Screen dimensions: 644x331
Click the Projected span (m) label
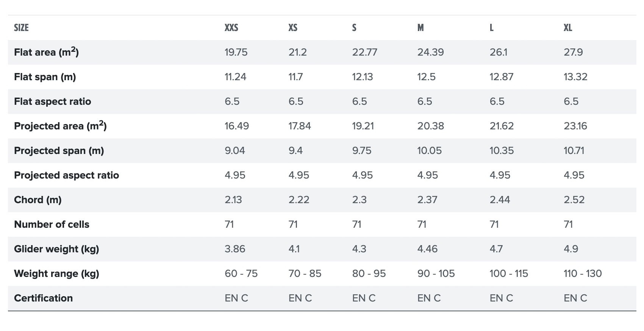pyautogui.click(x=59, y=151)
